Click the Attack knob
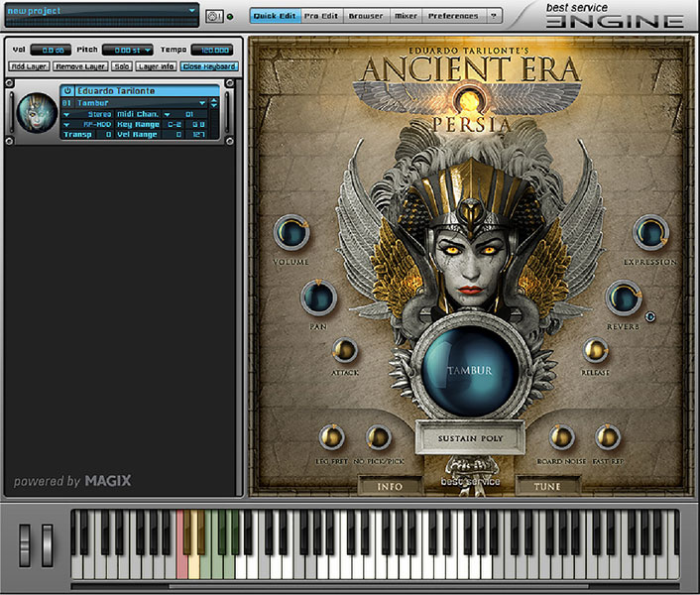The height and width of the screenshot is (595, 700). click(345, 350)
